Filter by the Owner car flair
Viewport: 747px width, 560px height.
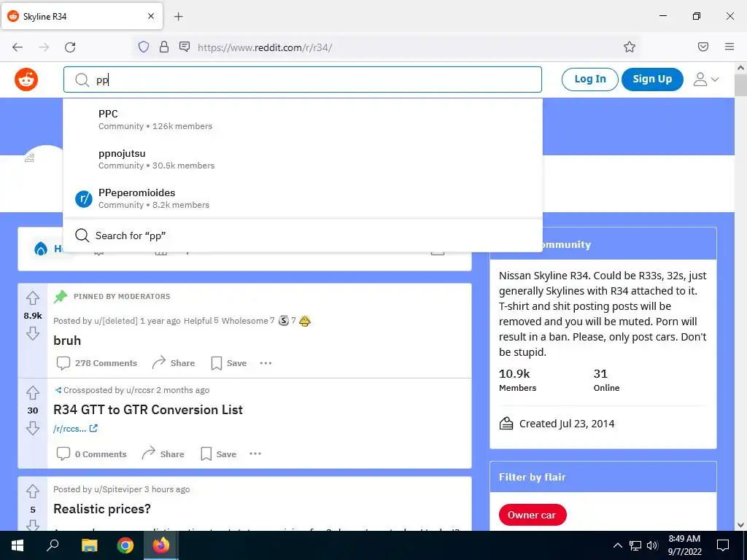point(533,516)
